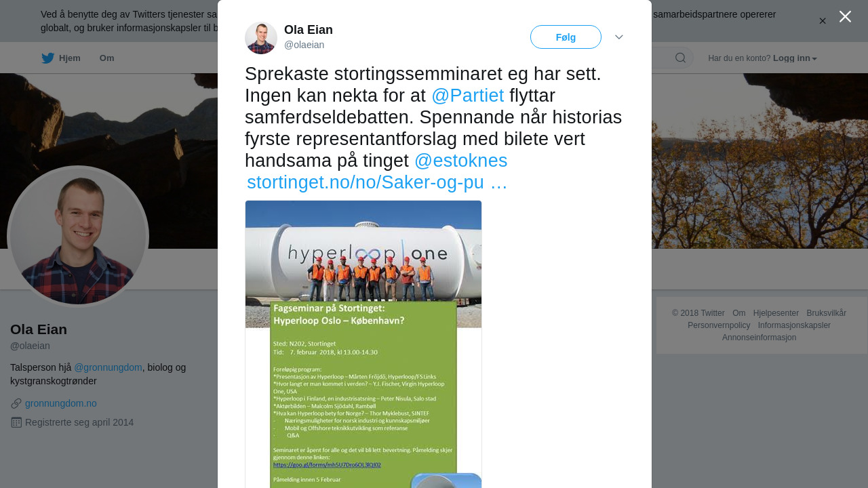Open the stortinget.no link in tweet
Image resolution: width=868 pixels, height=488 pixels.
377,182
